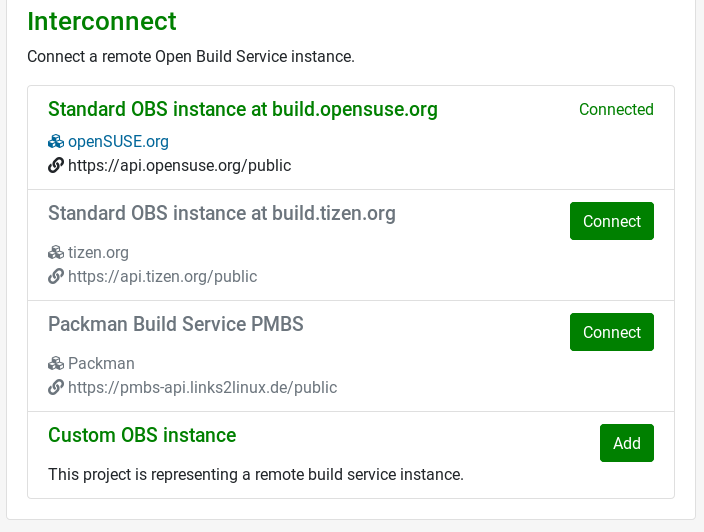Click the cubes icon beside Packman

click(x=56, y=363)
